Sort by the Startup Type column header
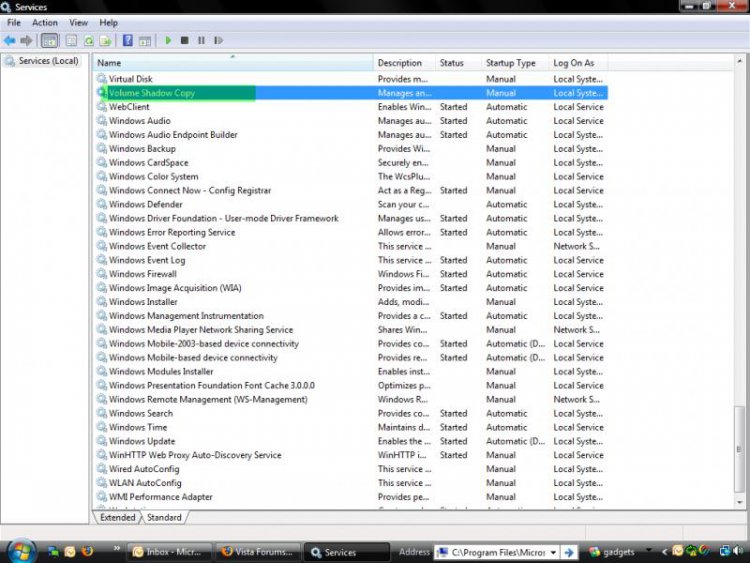Screen dimensions: 750x563 pos(515,63)
